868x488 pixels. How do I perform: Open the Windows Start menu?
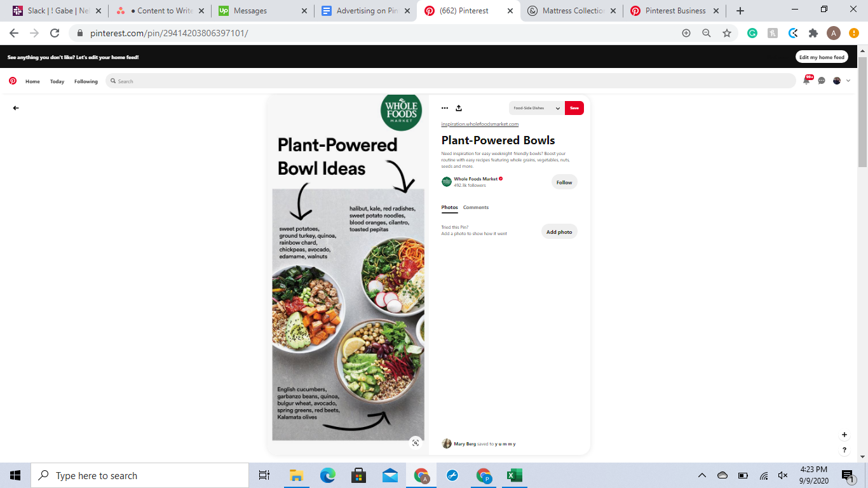pyautogui.click(x=15, y=475)
